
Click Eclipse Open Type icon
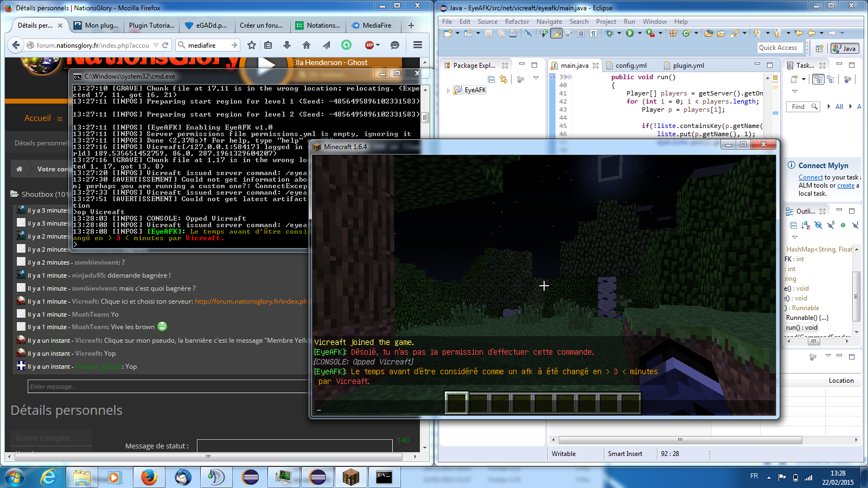click(709, 33)
